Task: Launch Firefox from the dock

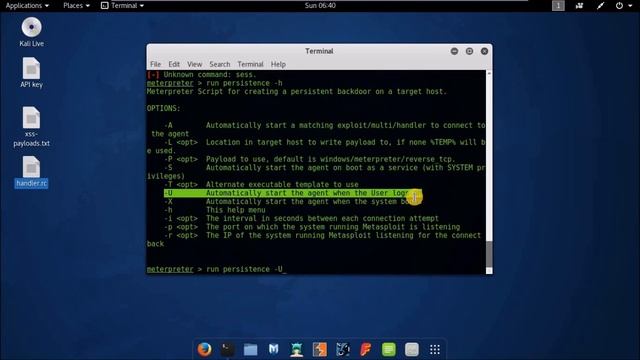Action: (x=204, y=349)
